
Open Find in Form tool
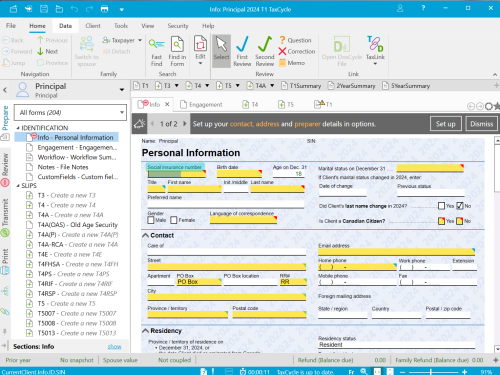click(177, 51)
